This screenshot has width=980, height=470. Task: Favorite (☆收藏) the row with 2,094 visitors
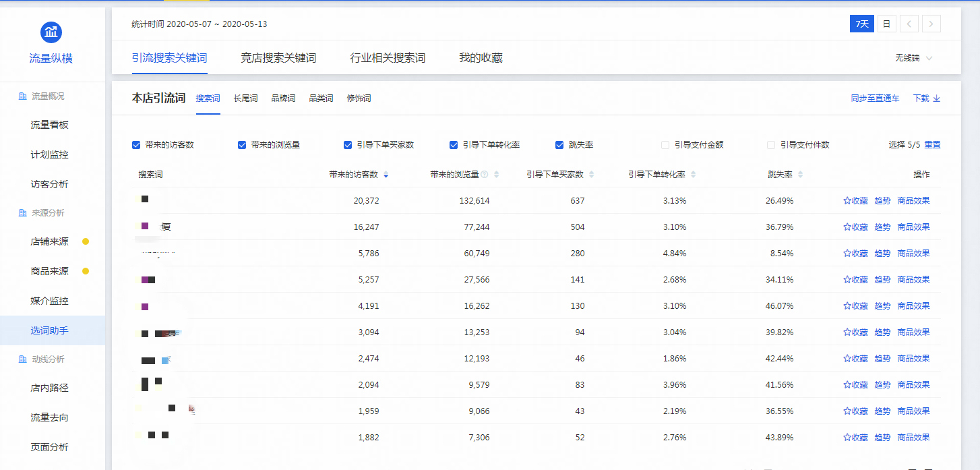[x=855, y=385]
